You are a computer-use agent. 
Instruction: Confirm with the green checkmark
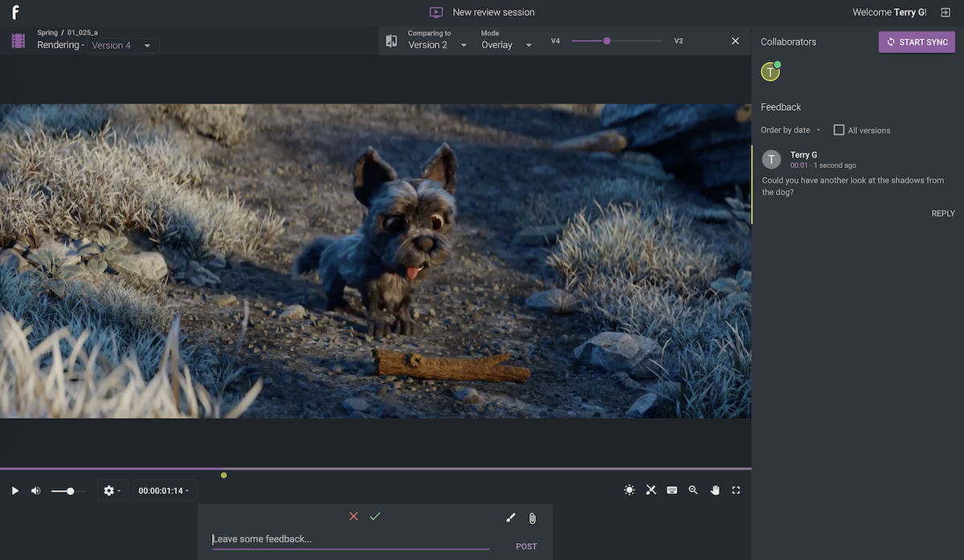[375, 517]
